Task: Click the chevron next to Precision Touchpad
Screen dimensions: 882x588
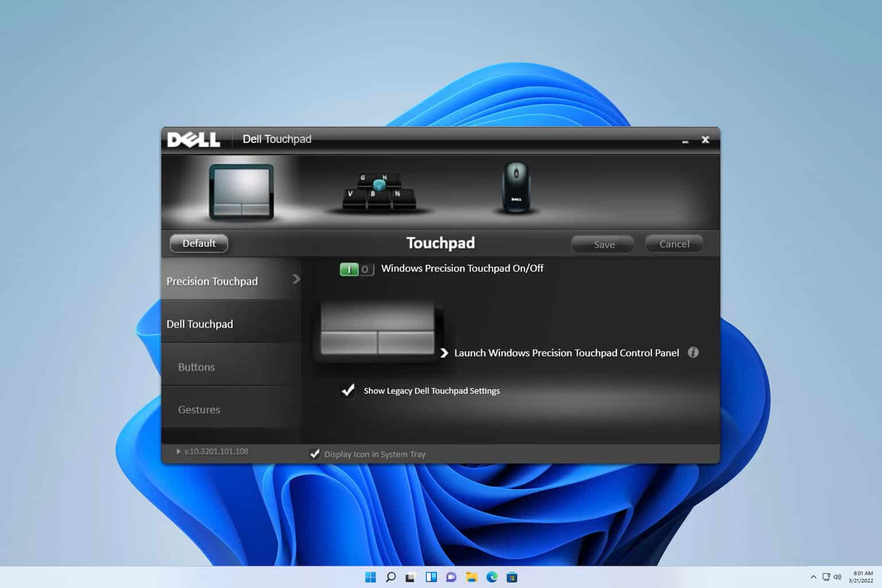Action: click(x=296, y=279)
